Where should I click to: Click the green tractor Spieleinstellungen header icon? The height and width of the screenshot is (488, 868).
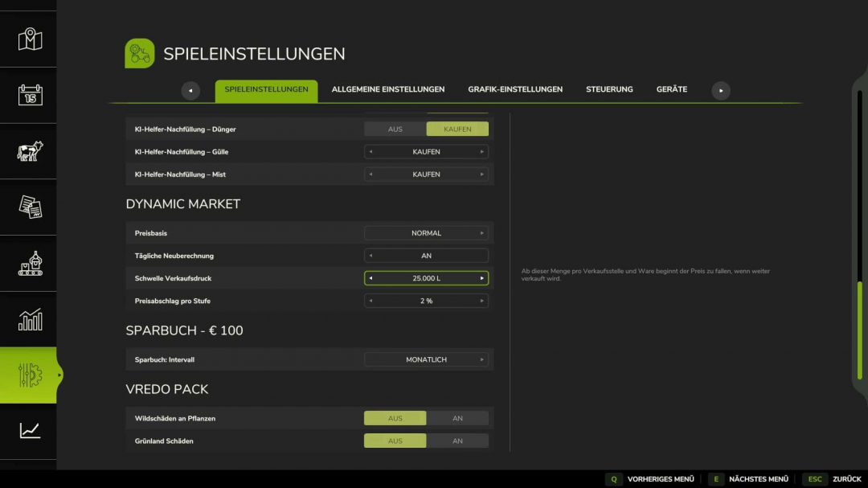coord(140,53)
